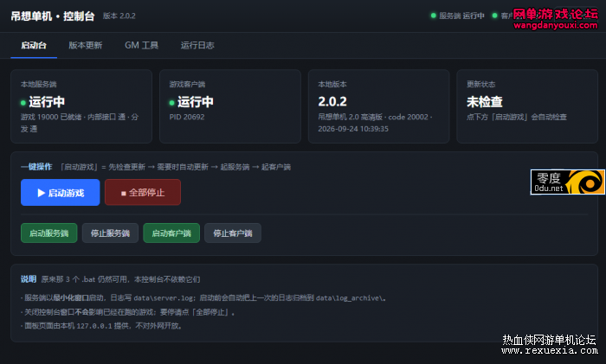
Task: Click the PID 20692 text
Action: coord(187,117)
